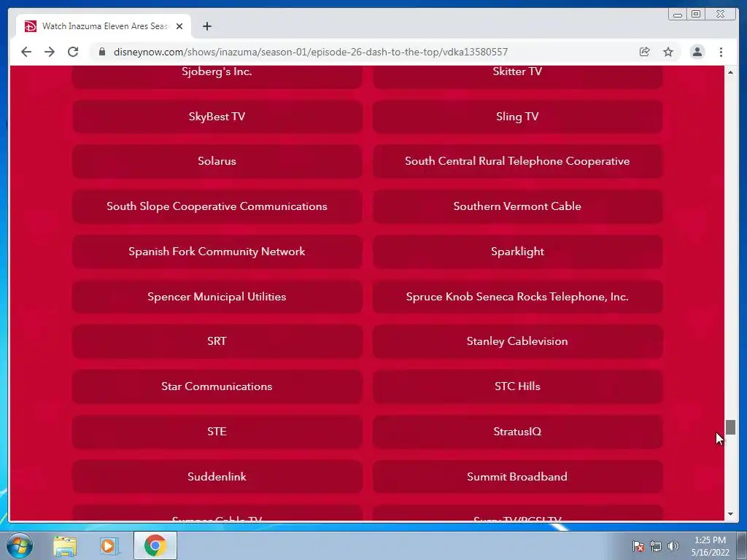Image resolution: width=747 pixels, height=560 pixels.
Task: Select Sling TV provider
Action: [x=517, y=117]
